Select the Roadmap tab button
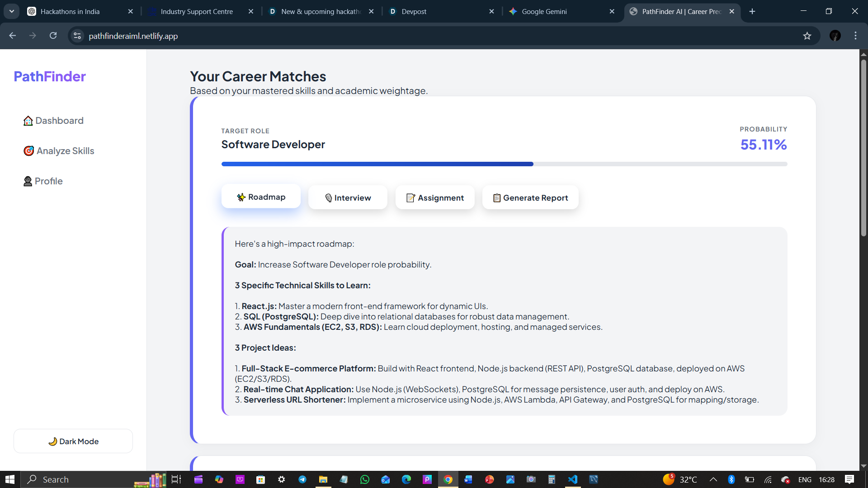 click(x=261, y=197)
